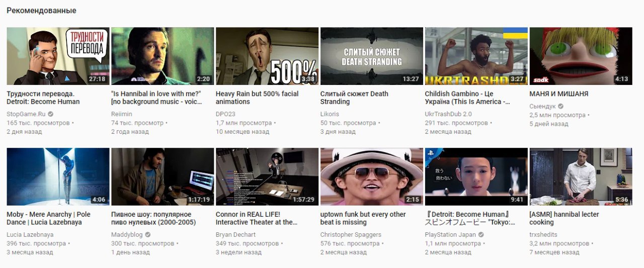Image resolution: width=644 pixels, height=268 pixels.
Task: Go to the DPO23 channel
Action: point(225,114)
